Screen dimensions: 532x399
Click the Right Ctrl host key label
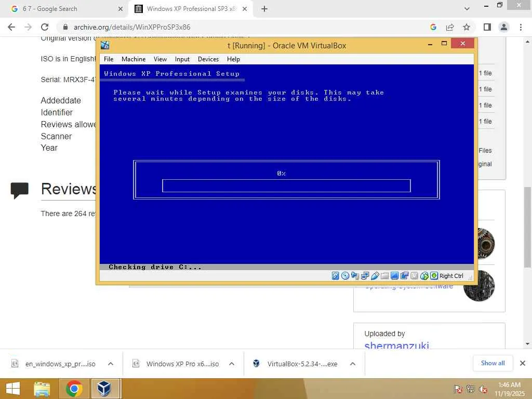pyautogui.click(x=451, y=276)
